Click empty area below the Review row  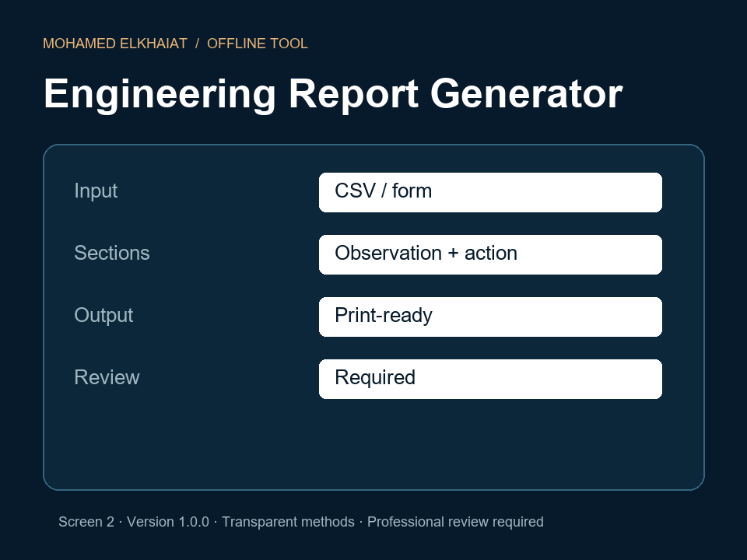click(373, 443)
